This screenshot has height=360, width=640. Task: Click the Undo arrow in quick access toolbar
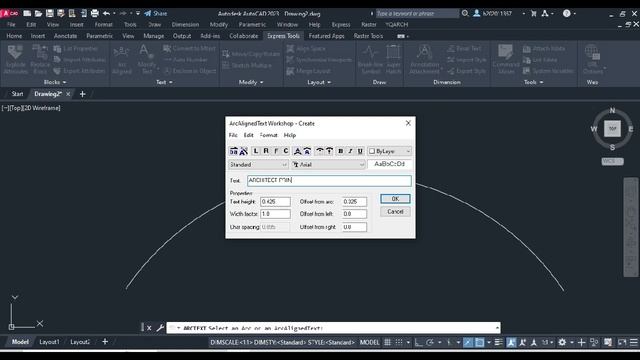107,13
